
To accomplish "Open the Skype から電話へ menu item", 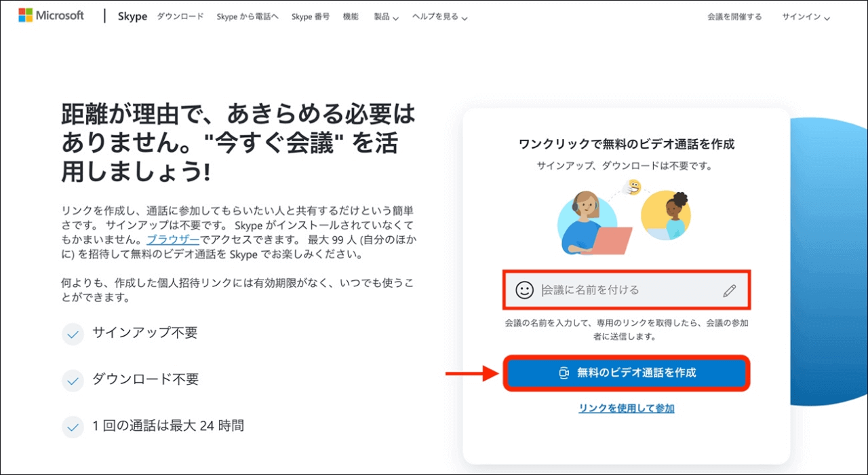I will point(248,16).
